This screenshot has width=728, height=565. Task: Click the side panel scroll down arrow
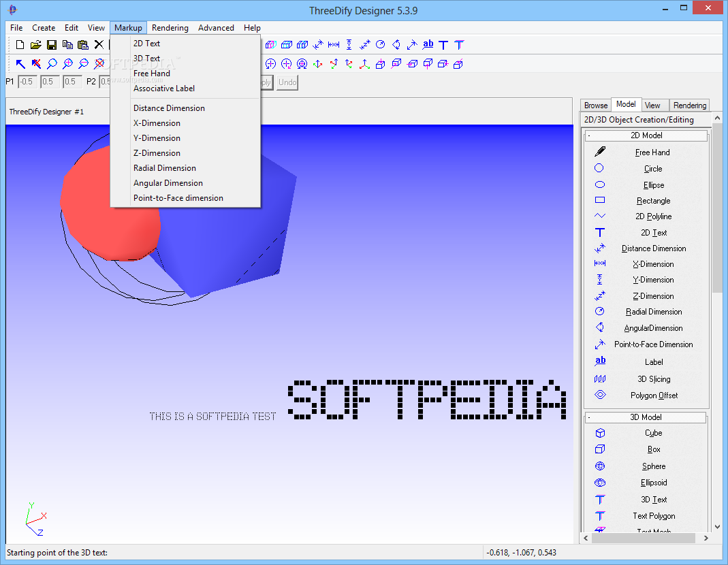(717, 526)
